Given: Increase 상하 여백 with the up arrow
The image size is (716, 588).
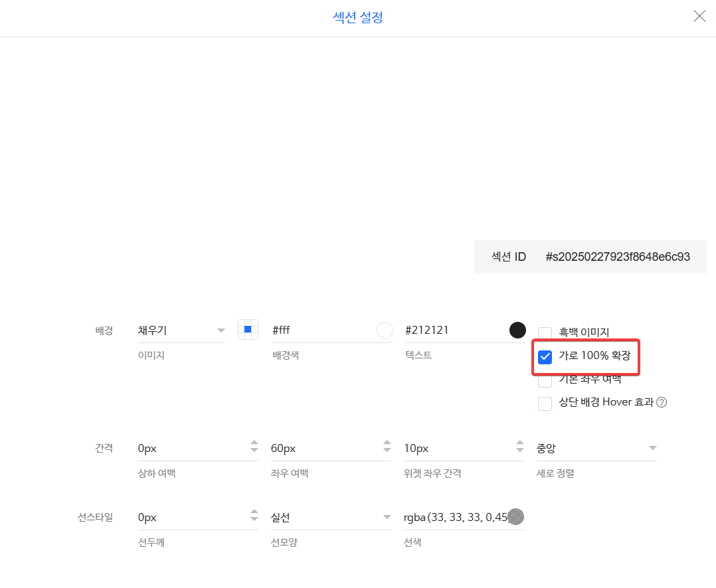Looking at the screenshot, I should click(x=254, y=443).
